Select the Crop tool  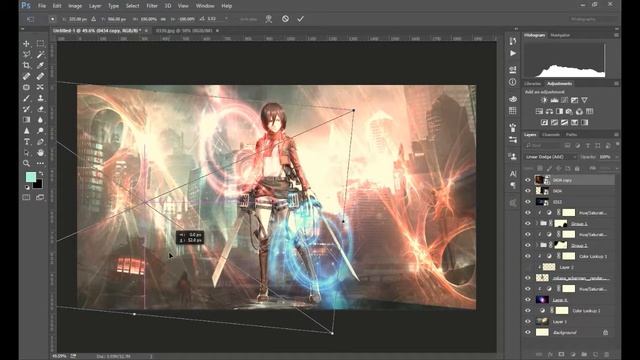tap(27, 65)
